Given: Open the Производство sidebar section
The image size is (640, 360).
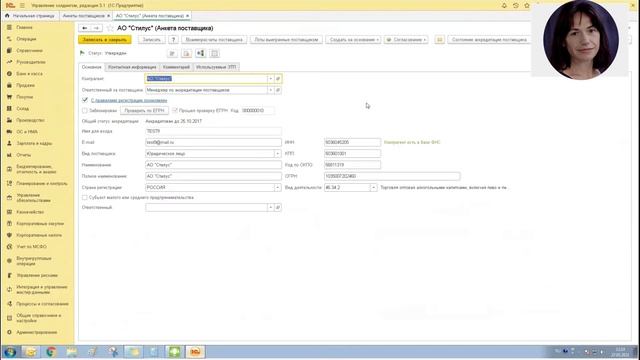Looking at the screenshot, I should point(30,120).
